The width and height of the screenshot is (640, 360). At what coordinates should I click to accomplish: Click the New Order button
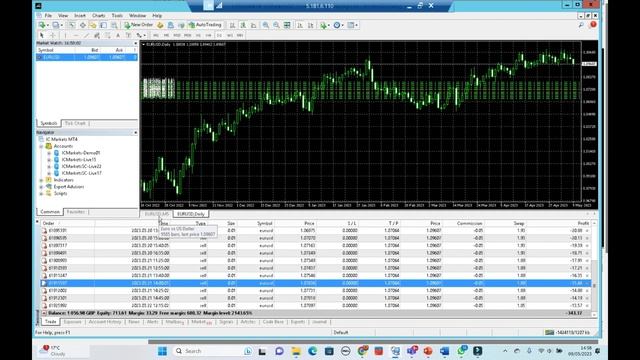[x=139, y=25]
